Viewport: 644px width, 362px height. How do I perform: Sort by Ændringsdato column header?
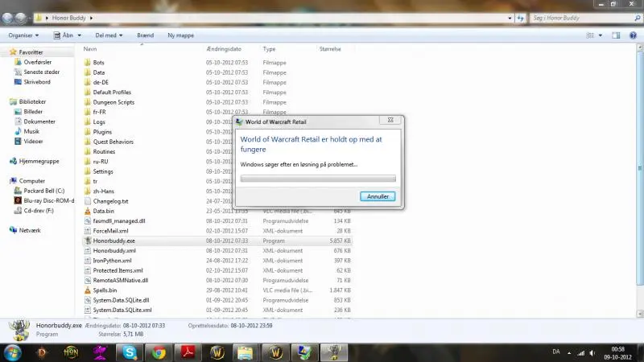(224, 49)
